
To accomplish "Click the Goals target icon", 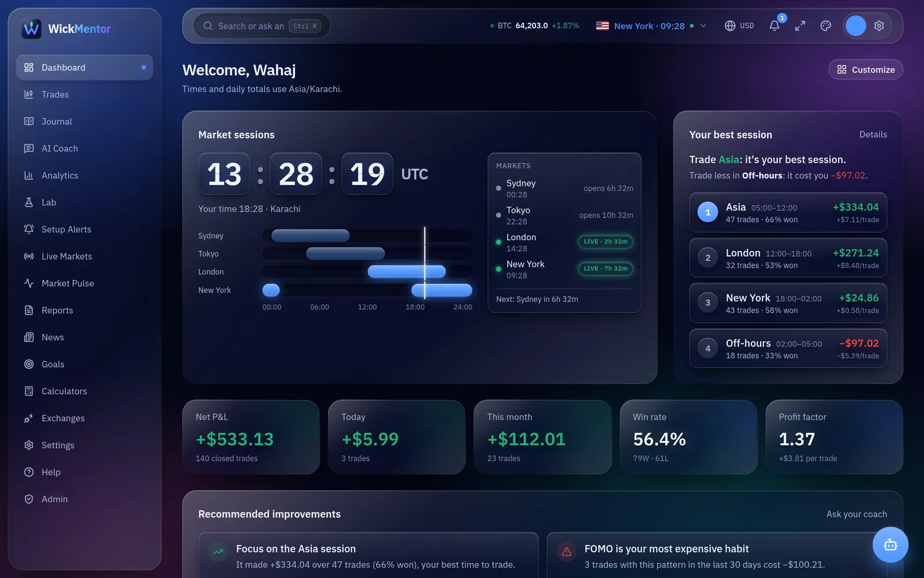I will pos(29,364).
